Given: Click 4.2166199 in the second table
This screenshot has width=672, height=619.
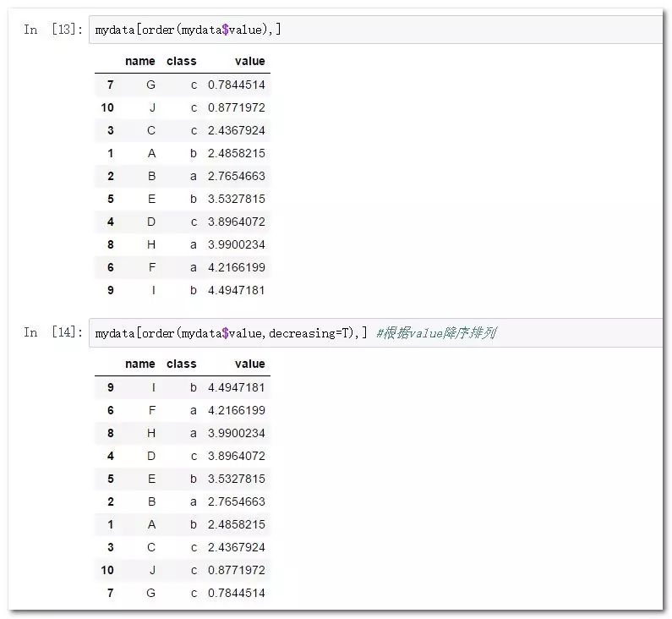Looking at the screenshot, I should click(237, 410).
